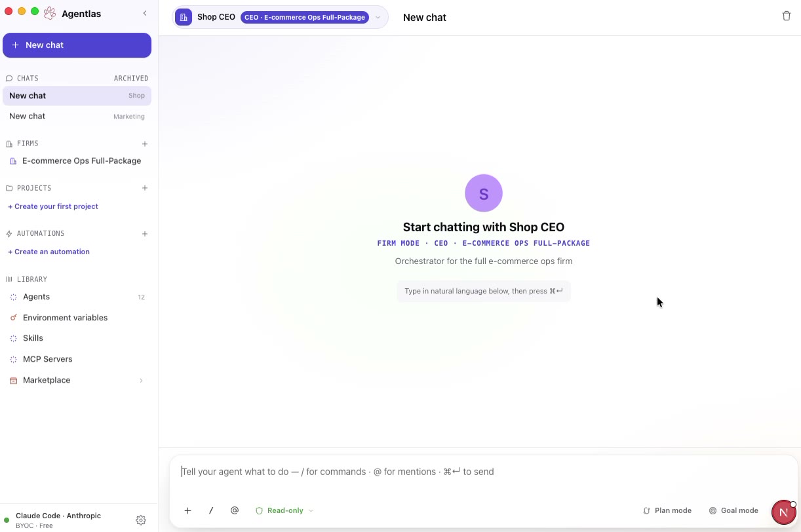The image size is (801, 532).
Task: Click the Environment variables key icon
Action: pyautogui.click(x=13, y=318)
